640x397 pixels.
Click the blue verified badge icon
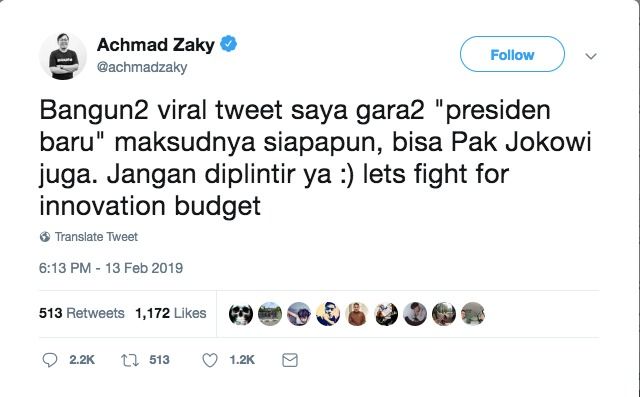(x=229, y=44)
